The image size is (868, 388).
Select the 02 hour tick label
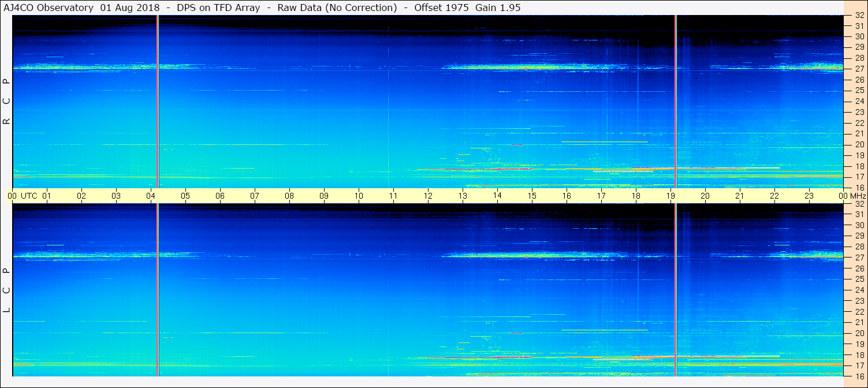81,196
